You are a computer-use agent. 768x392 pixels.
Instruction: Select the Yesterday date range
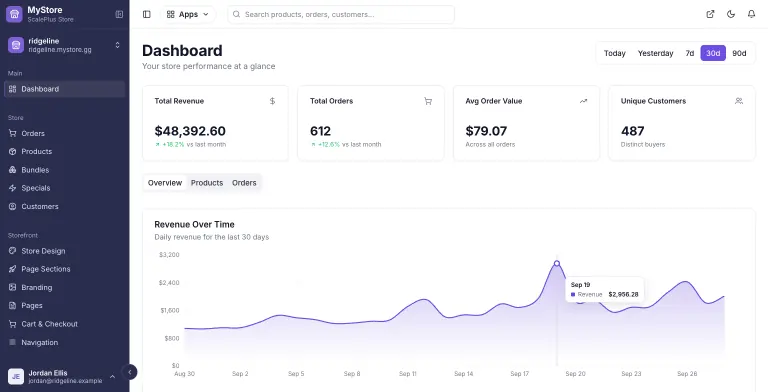click(655, 53)
